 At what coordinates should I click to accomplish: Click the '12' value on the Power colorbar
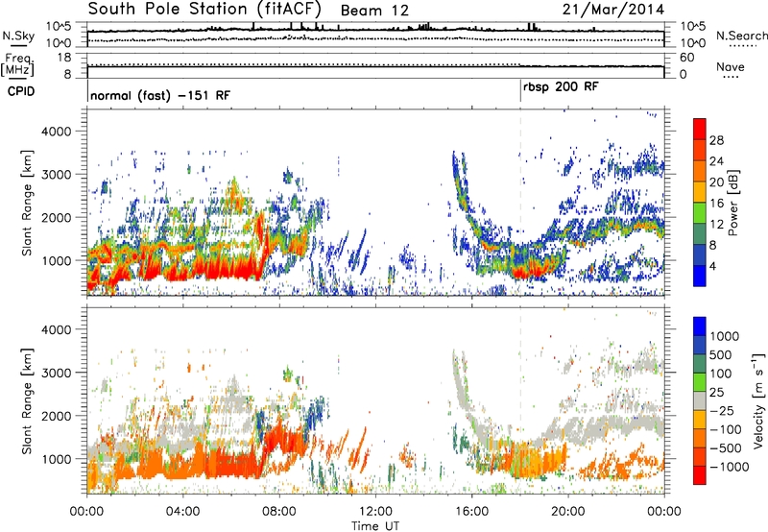[x=716, y=225]
